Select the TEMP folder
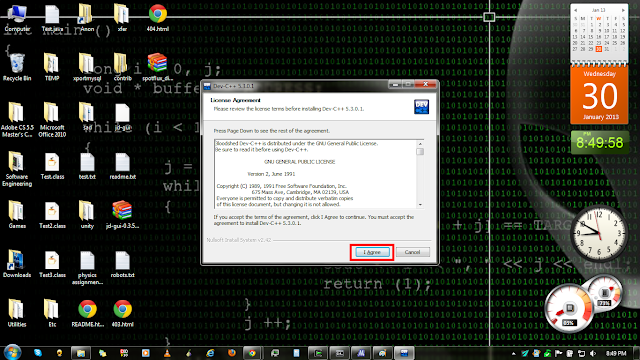This screenshot has height=360, width=640. click(52, 67)
